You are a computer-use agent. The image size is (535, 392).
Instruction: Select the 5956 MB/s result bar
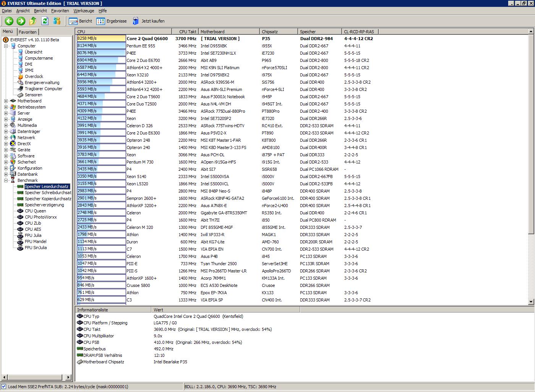point(101,82)
